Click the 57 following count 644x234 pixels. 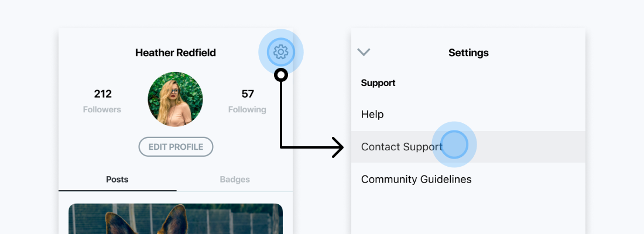pos(248,94)
